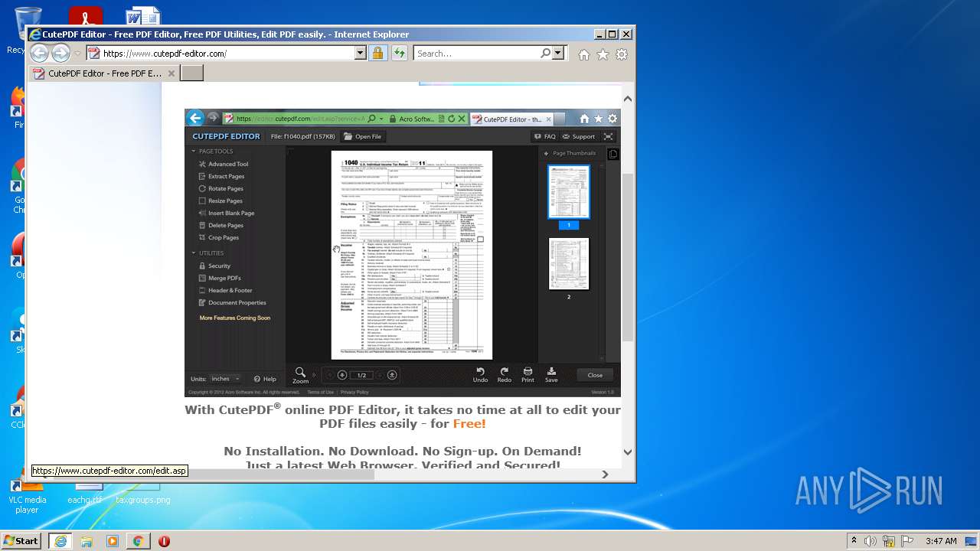Click the page favicon in the address bar
This screenshot has width=980, height=551.
pyautogui.click(x=93, y=54)
